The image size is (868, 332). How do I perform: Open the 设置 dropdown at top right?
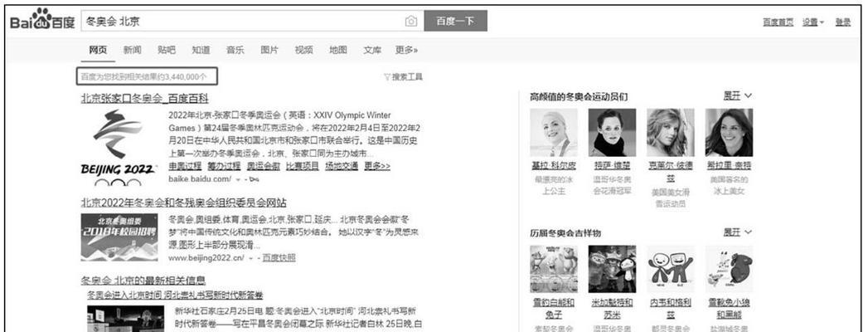(x=813, y=22)
